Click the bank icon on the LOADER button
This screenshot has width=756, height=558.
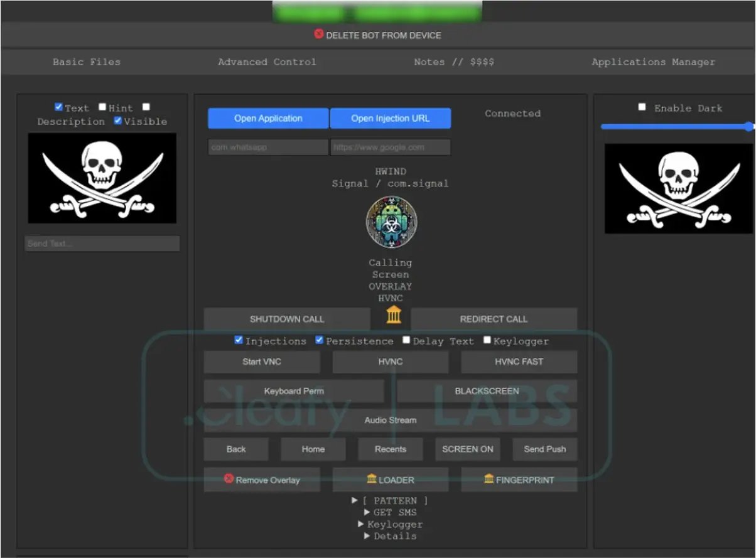[372, 479]
